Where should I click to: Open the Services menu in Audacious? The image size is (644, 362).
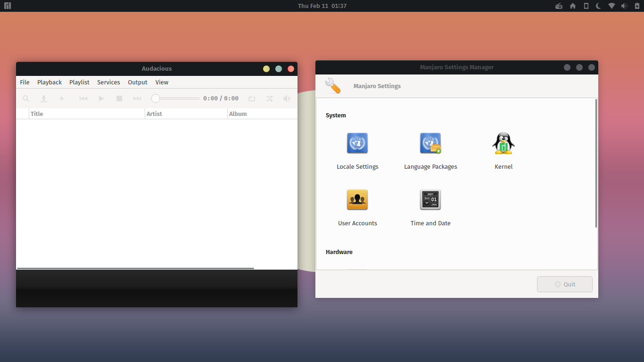tap(108, 82)
